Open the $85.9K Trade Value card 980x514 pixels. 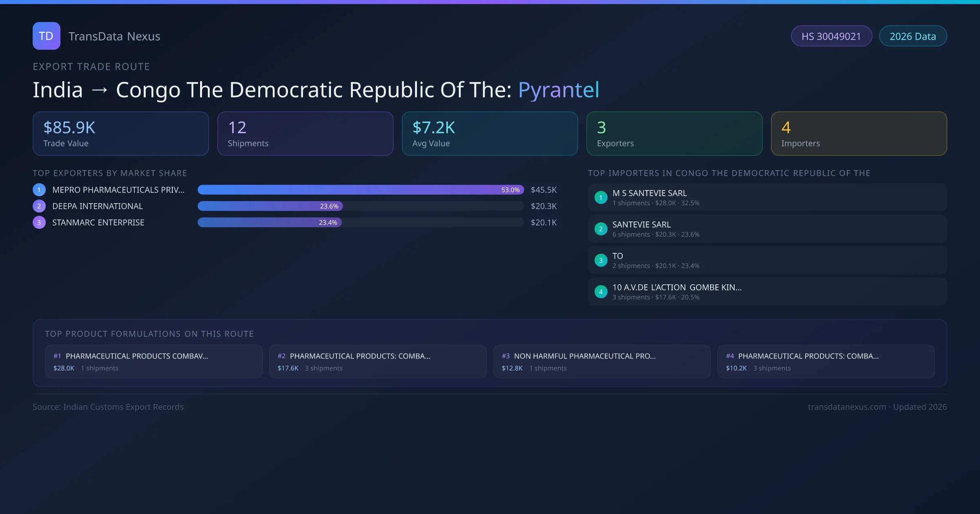(x=120, y=134)
